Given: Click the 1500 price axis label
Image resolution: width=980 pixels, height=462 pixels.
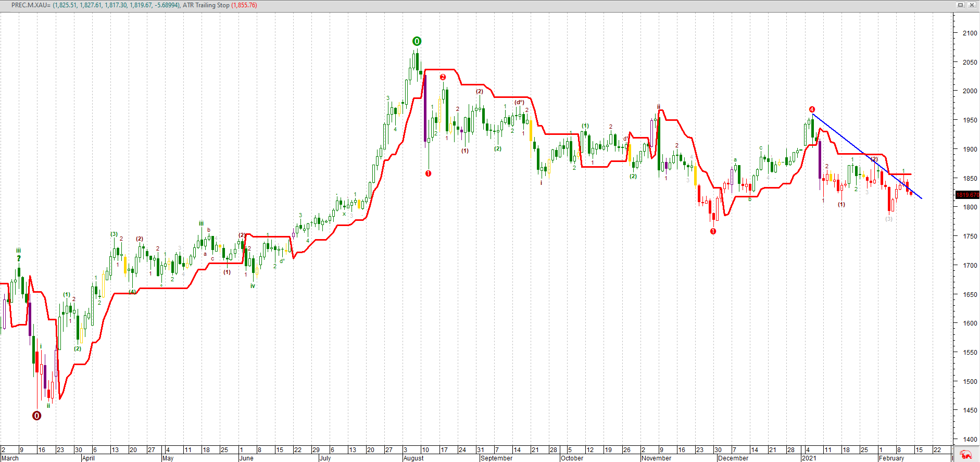Looking at the screenshot, I should click(x=970, y=381).
